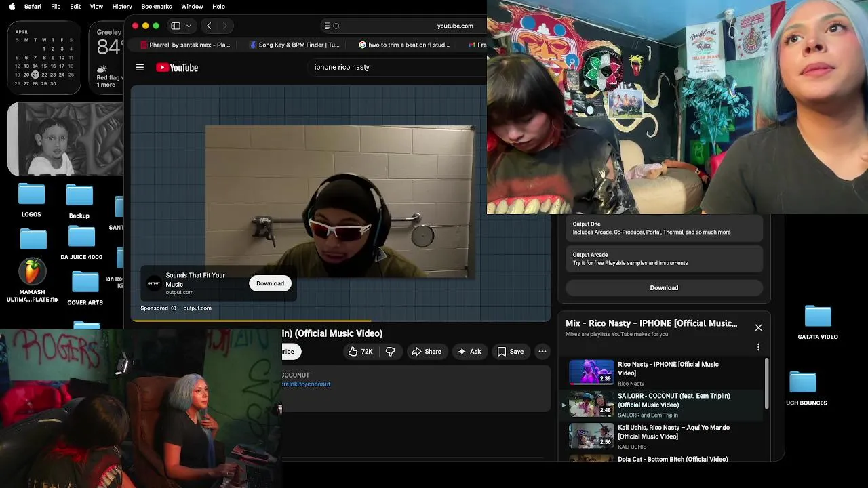Click the Output advertiser logo

click(154, 283)
